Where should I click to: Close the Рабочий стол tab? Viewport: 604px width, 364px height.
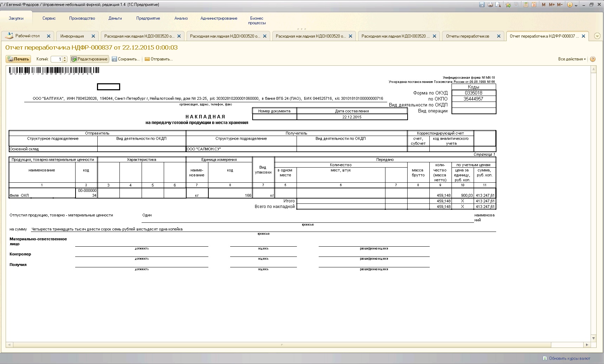49,36
